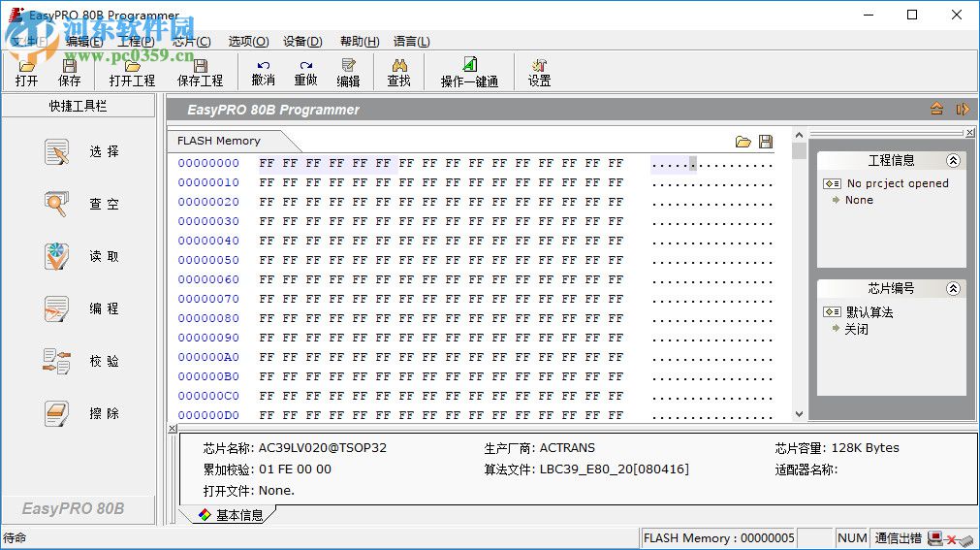
Task: Program chip with 编程 sidebar icon
Action: pyautogui.click(x=56, y=309)
